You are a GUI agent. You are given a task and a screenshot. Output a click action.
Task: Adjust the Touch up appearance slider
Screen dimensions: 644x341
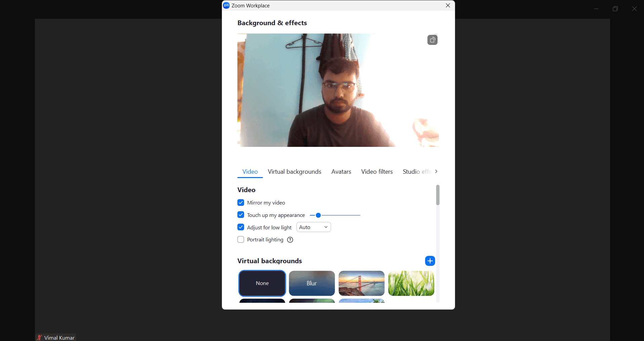pyautogui.click(x=318, y=215)
